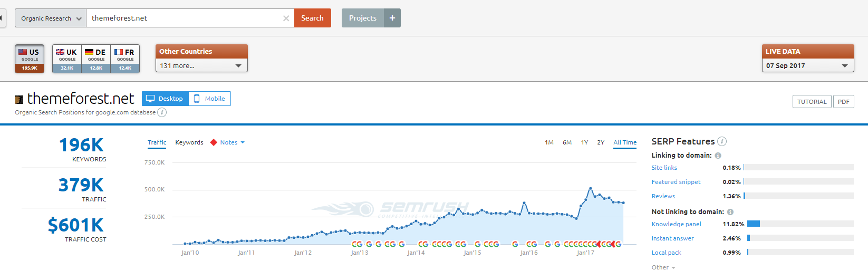Click info icon beside Linking to domain
Screen dimensions: 868x280
(x=718, y=156)
